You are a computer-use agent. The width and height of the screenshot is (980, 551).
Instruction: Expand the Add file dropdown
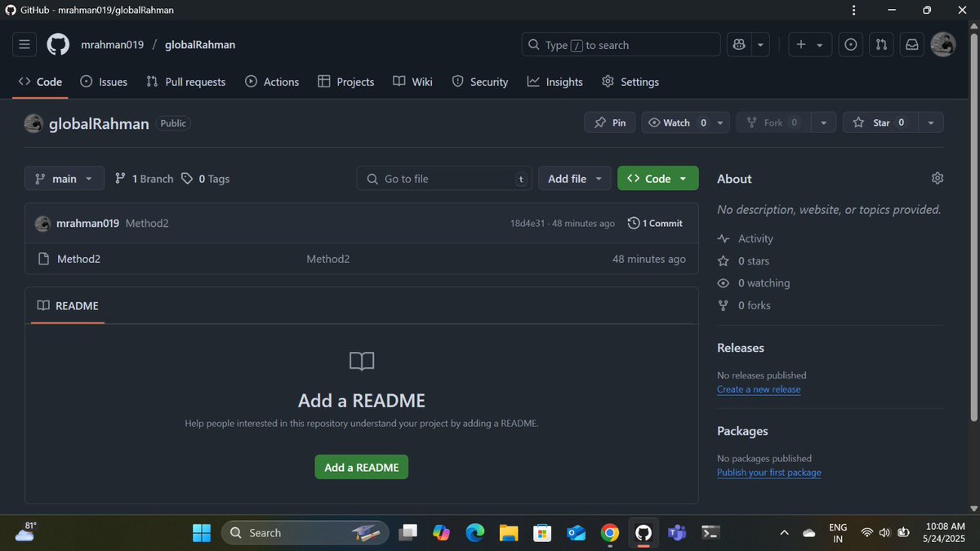574,179
